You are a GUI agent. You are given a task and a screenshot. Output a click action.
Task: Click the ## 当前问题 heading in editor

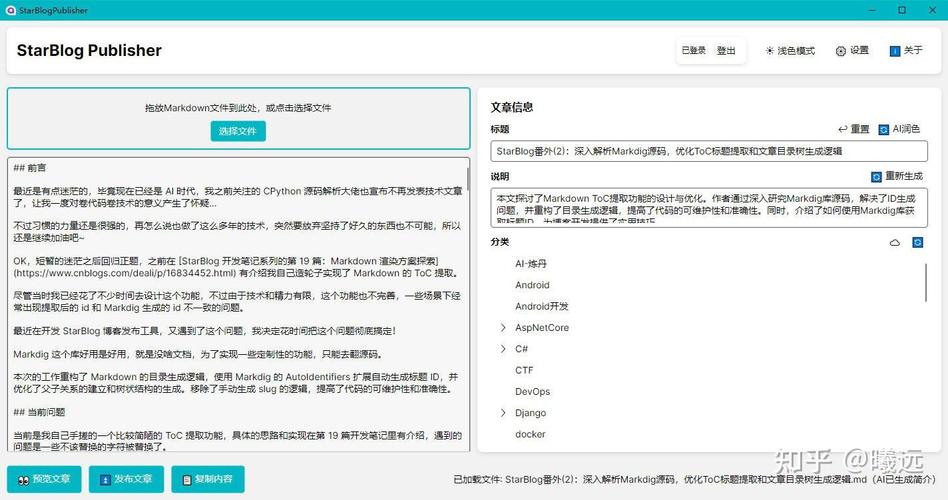[39, 412]
